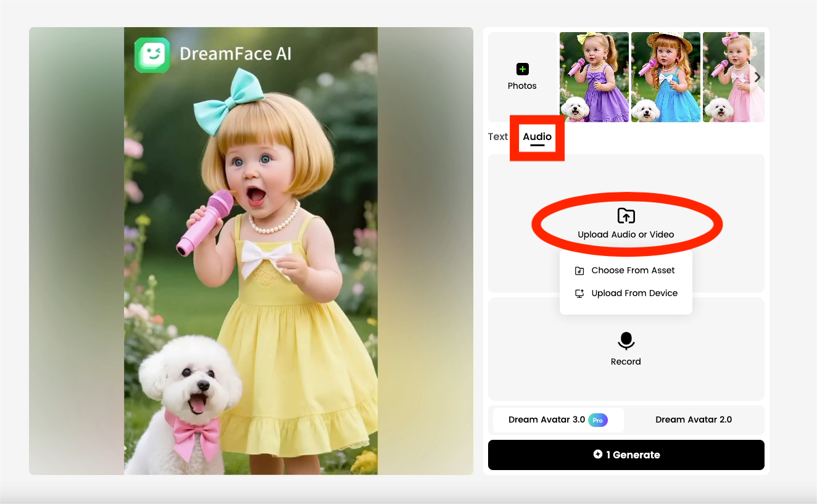Click the music file icon beside Choose From Asset
817x504 pixels.
coord(579,271)
